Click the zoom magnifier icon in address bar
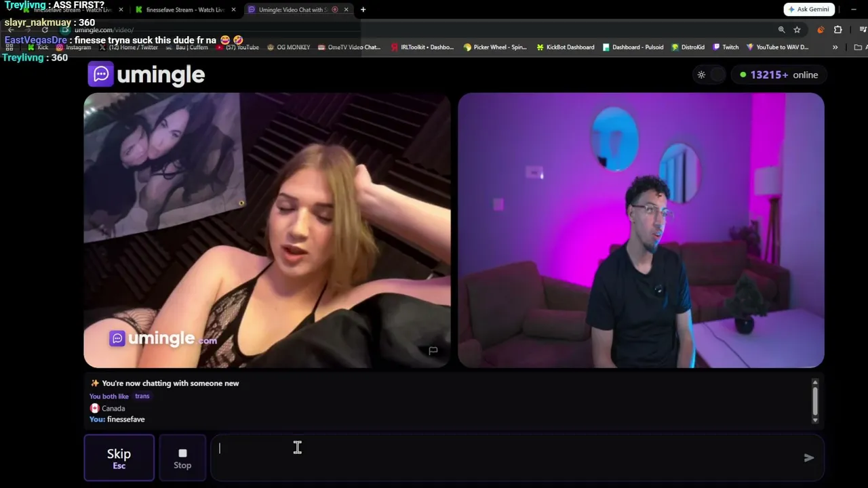The height and width of the screenshot is (488, 868). [x=781, y=30]
